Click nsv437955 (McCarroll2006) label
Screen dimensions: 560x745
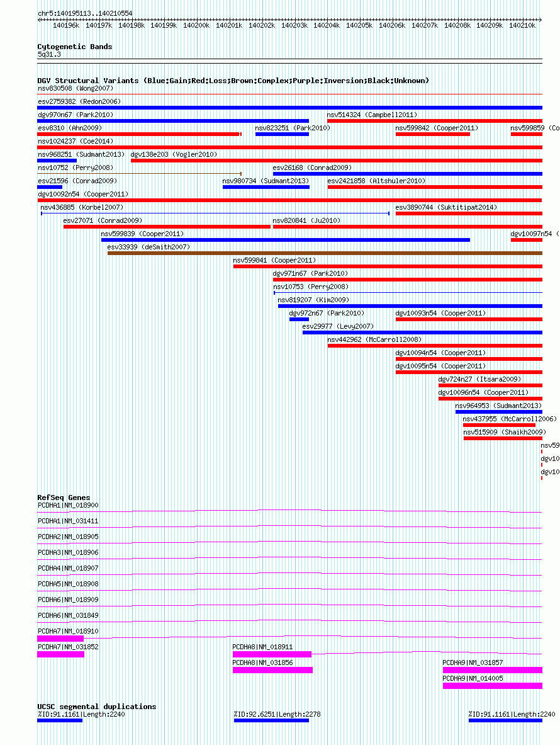(x=510, y=419)
